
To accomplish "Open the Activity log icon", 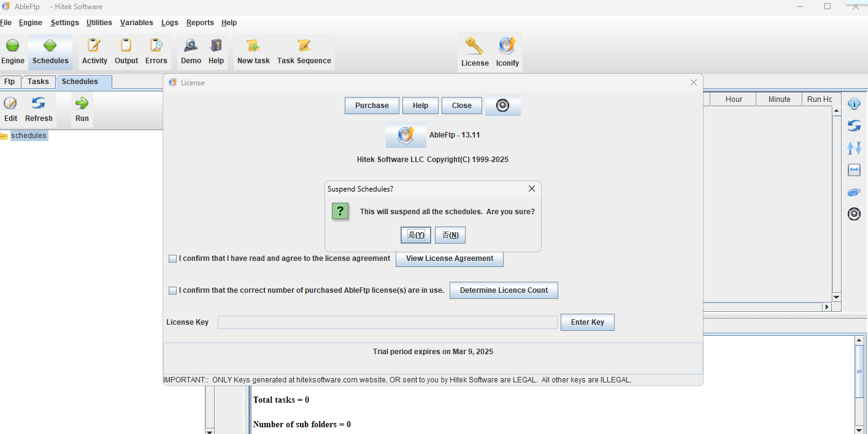I will point(94,45).
